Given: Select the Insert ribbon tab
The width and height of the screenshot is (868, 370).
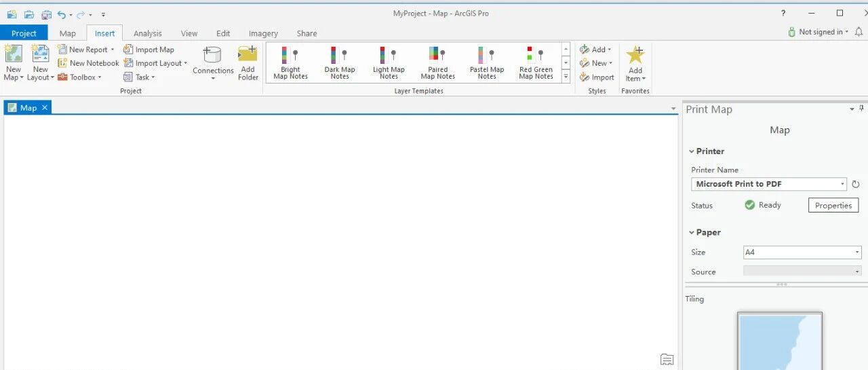Looking at the screenshot, I should [x=104, y=33].
